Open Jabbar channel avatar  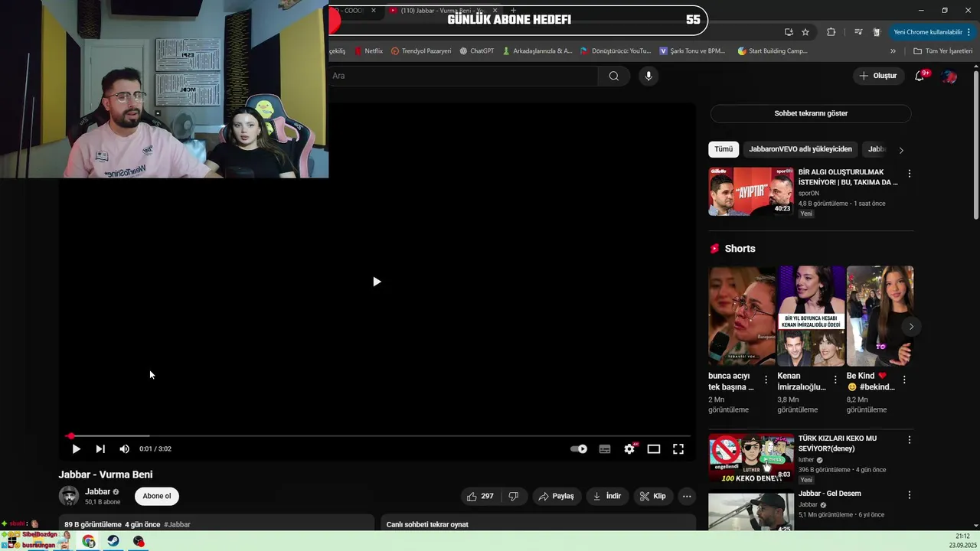(x=69, y=496)
